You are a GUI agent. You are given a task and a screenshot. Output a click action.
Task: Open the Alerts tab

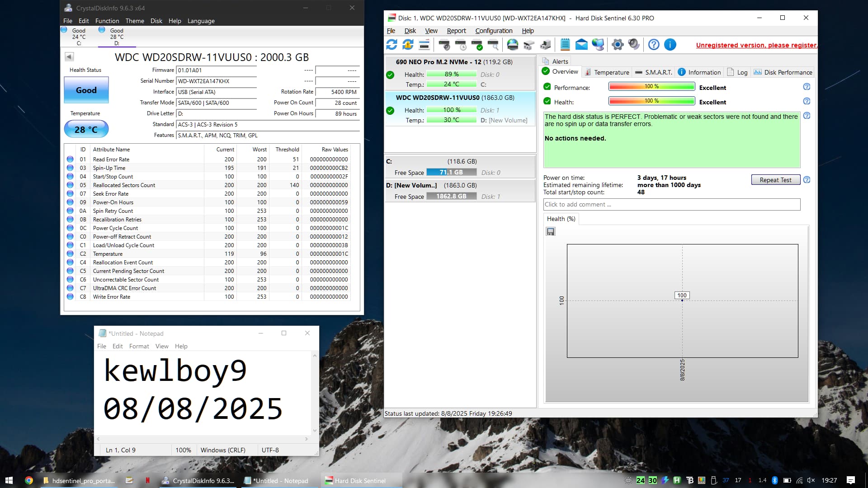[x=555, y=61]
